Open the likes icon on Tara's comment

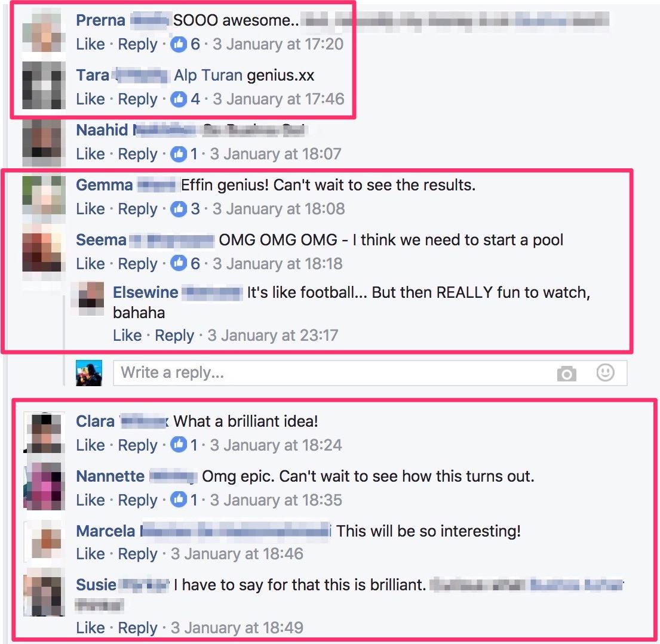pos(179,99)
